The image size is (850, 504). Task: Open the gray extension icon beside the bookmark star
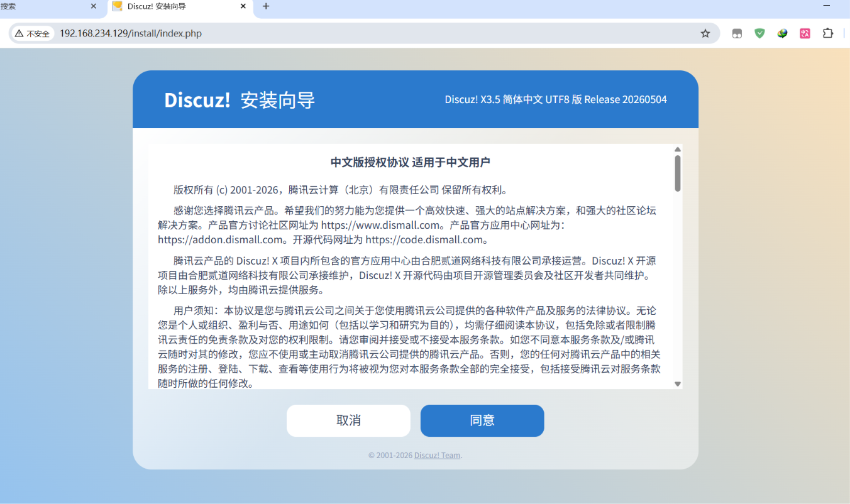point(737,33)
